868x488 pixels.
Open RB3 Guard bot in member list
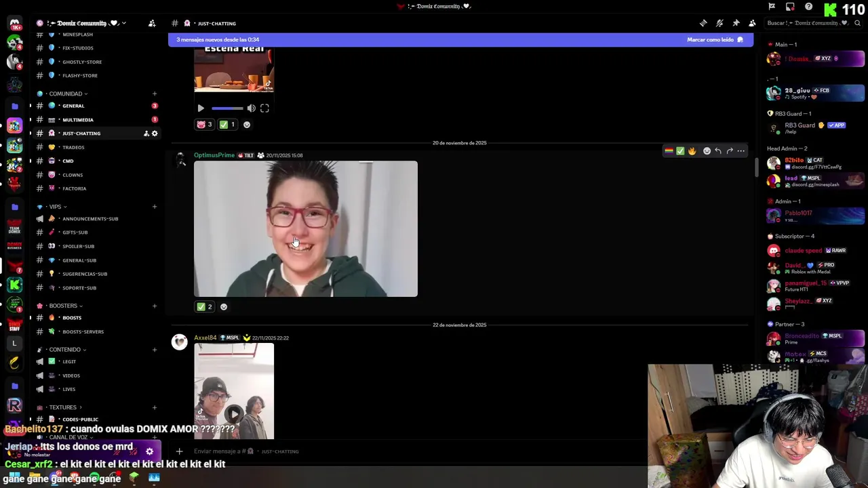(x=814, y=127)
